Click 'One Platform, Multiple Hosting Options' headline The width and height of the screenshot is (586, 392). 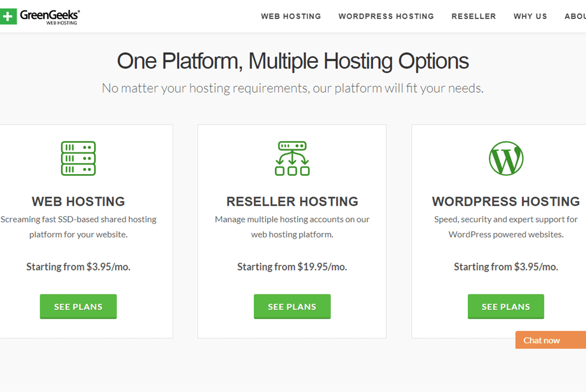click(x=292, y=61)
